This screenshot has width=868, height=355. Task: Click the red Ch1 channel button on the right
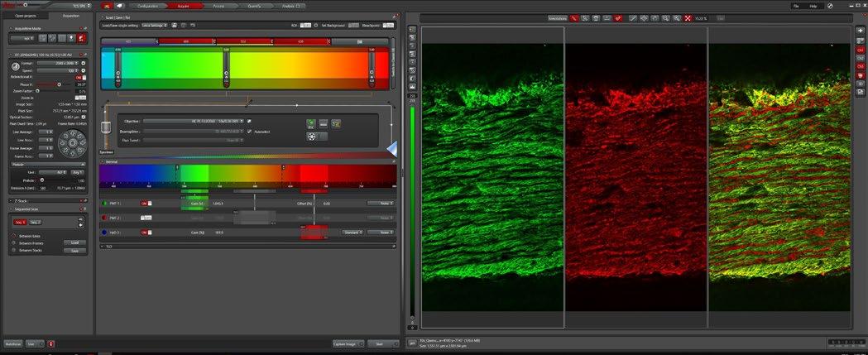click(861, 50)
